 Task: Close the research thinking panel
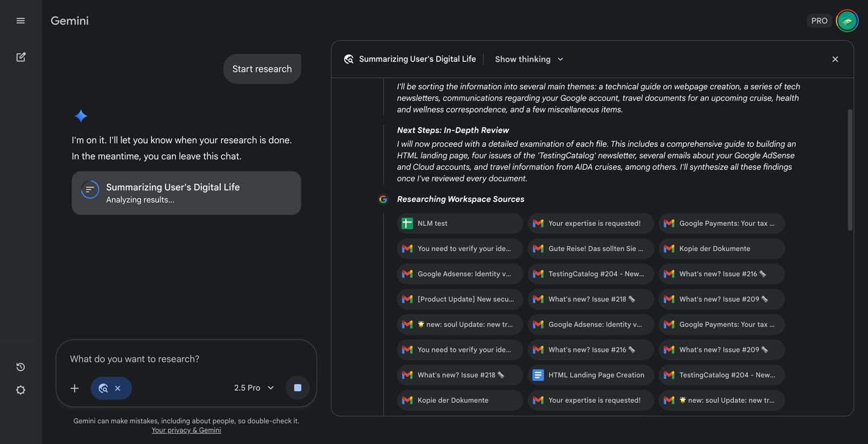tap(835, 59)
